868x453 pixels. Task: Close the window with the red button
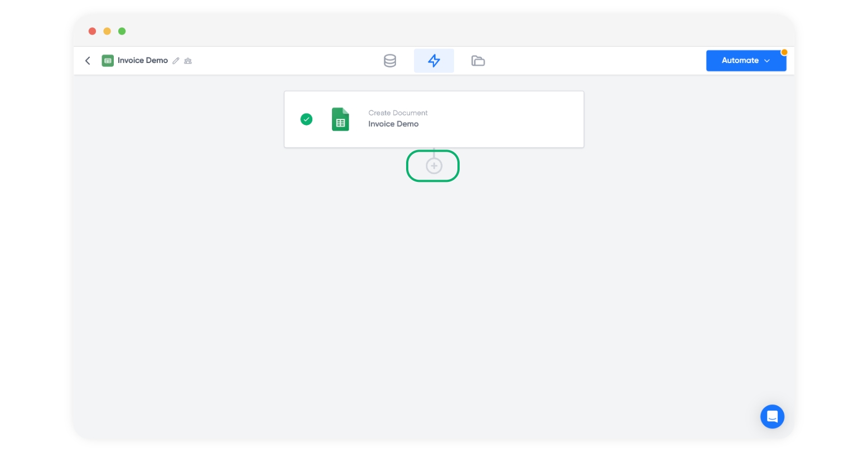[93, 31]
